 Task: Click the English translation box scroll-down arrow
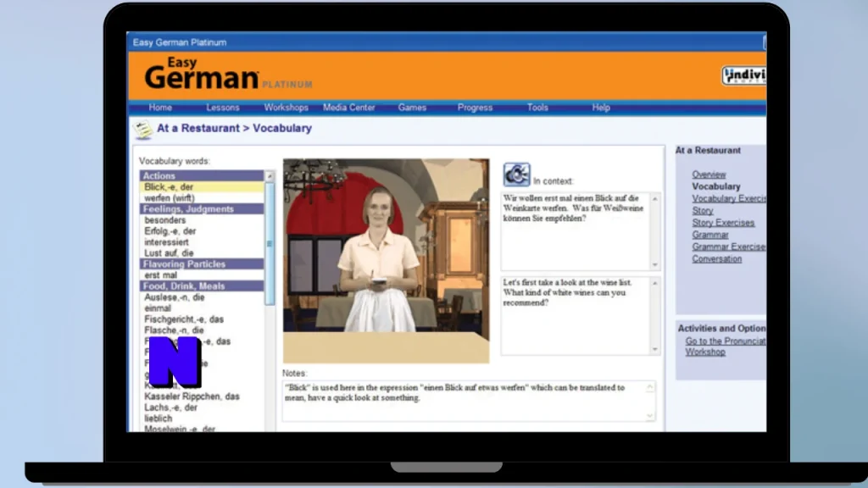(655, 349)
